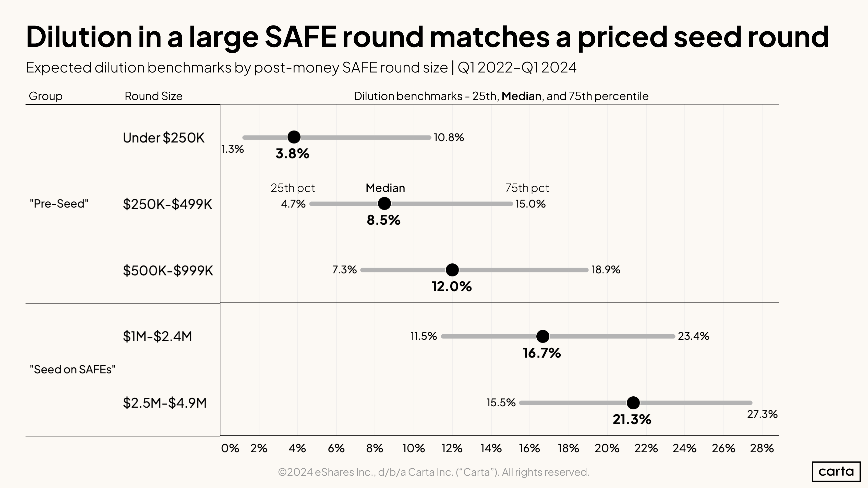Viewport: 868px width, 488px height.
Task: Click the 14% tick on the axis
Action: [x=491, y=448]
